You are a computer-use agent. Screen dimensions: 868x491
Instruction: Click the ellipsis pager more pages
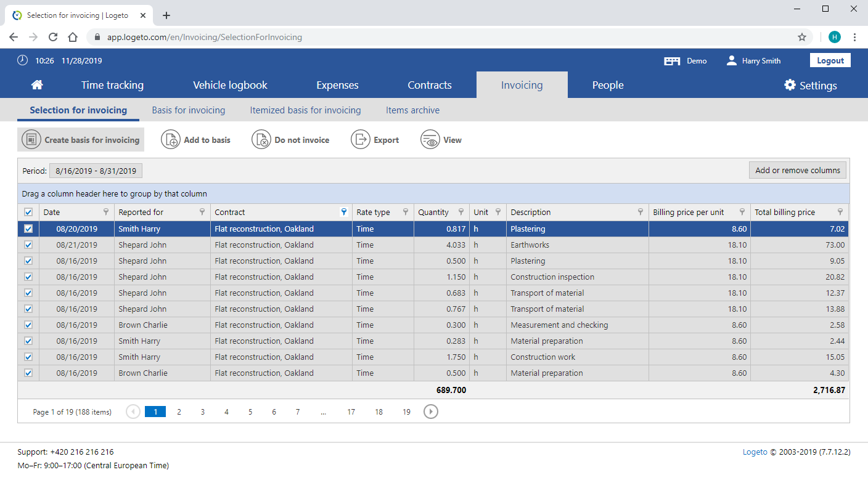[x=324, y=412]
